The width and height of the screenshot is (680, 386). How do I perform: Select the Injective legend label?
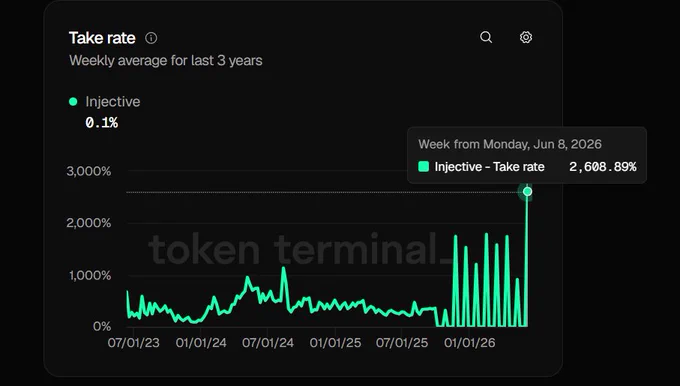click(113, 101)
